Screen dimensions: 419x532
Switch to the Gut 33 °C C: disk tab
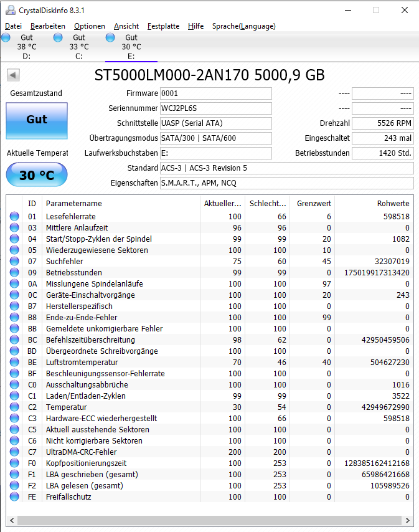(78, 47)
